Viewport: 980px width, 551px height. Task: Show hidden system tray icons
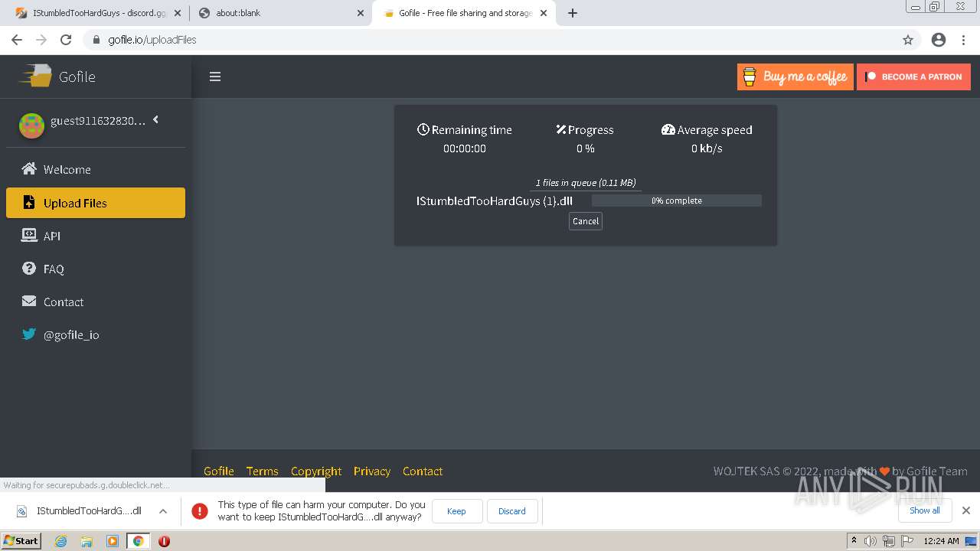pyautogui.click(x=854, y=541)
